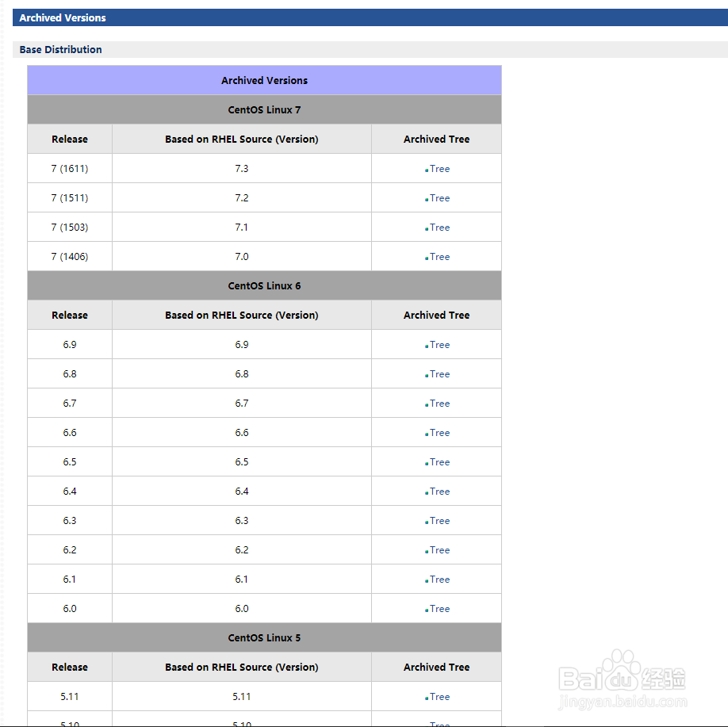
Task: Open the Tree link for CentOS 6.8
Action: 439,373
